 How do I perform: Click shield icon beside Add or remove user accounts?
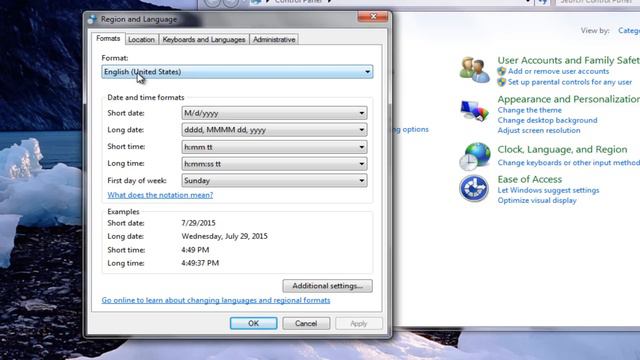[x=502, y=71]
